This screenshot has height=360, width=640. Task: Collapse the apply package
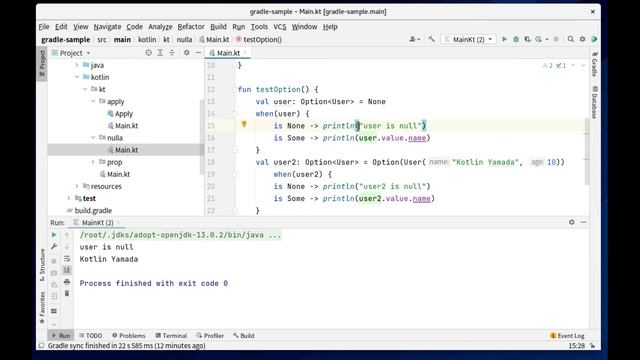93,101
